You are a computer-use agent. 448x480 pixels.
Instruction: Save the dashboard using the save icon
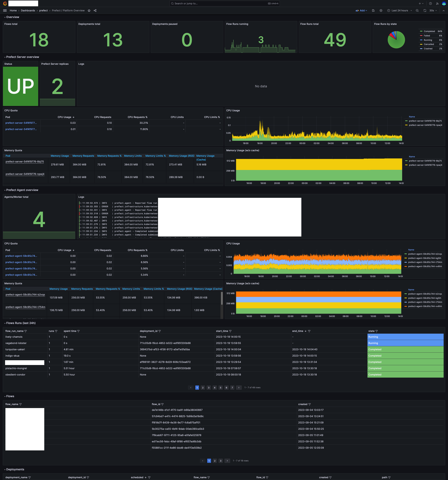373,11
